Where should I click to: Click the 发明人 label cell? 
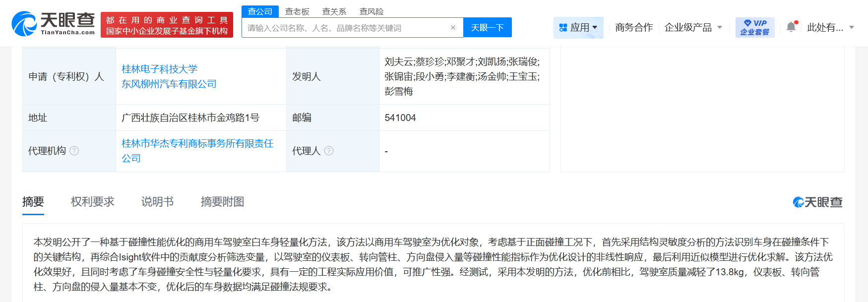pyautogui.click(x=333, y=76)
